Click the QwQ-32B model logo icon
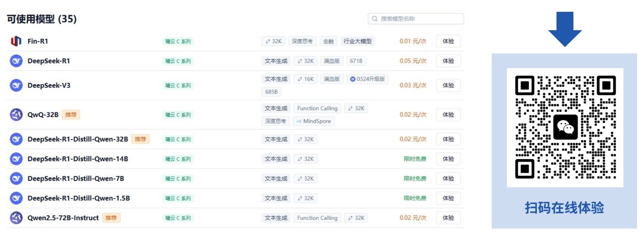644x244 pixels. point(16,115)
